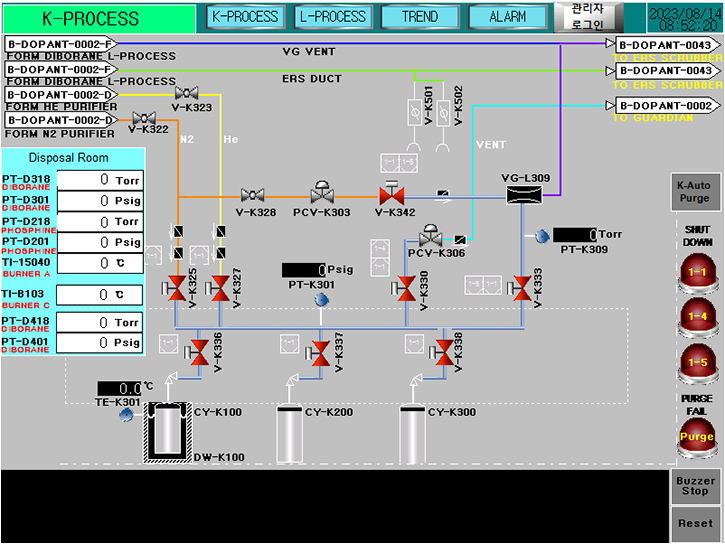This screenshot has width=725, height=544.
Task: Toggle red valve V-K342
Action: [x=392, y=193]
